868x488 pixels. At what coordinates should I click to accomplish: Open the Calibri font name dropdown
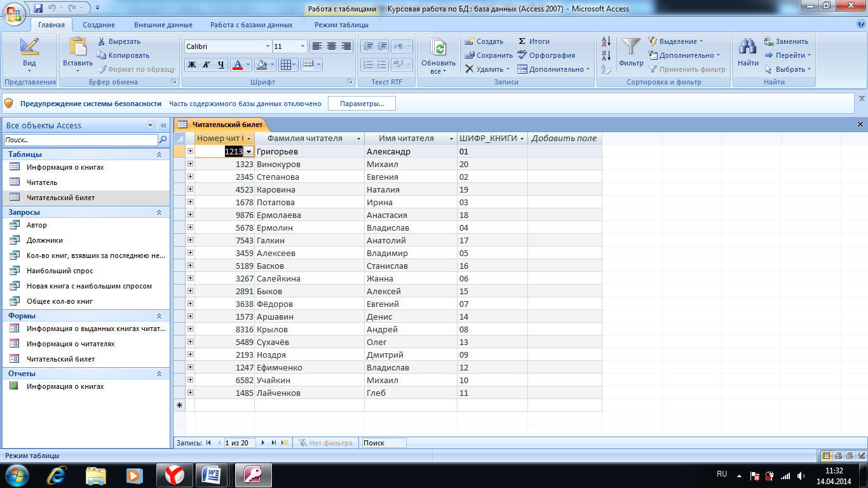click(x=268, y=46)
